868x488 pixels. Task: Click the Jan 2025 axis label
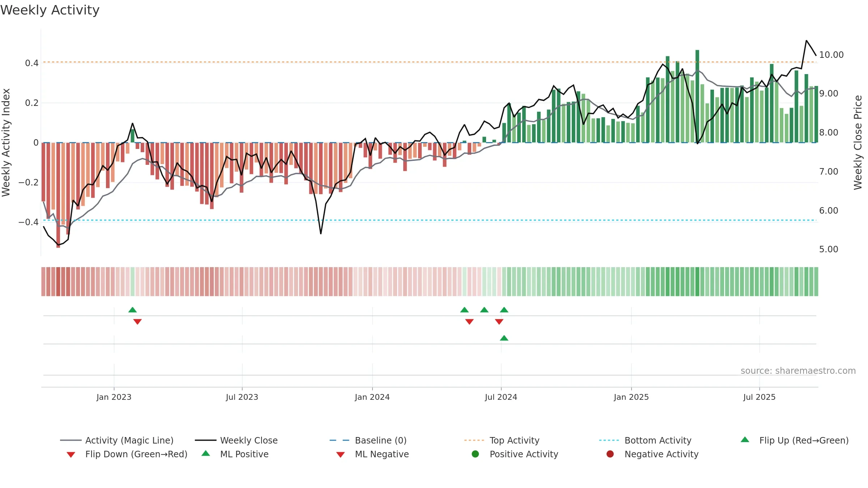[x=631, y=397]
